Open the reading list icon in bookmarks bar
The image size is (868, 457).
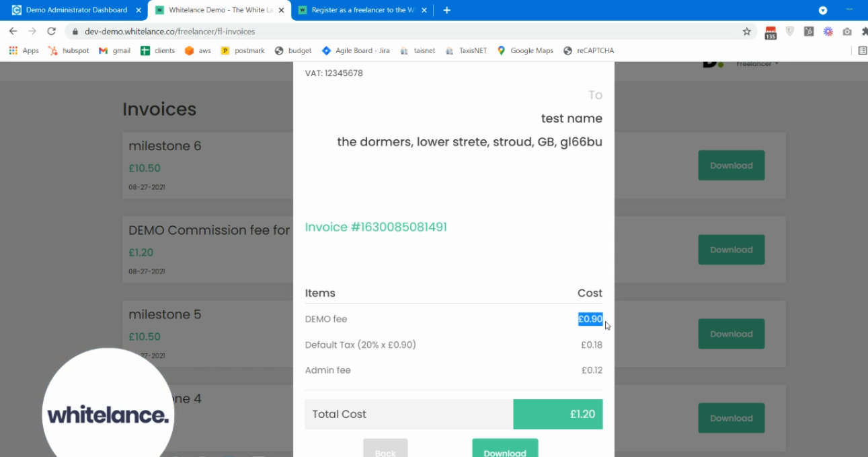[863, 50]
